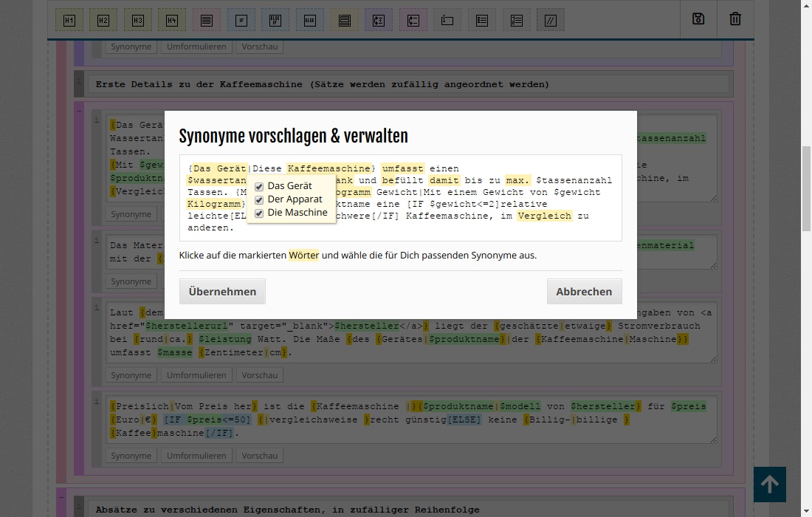Click the trash delete icon
This screenshot has width=812, height=517.
tap(735, 19)
